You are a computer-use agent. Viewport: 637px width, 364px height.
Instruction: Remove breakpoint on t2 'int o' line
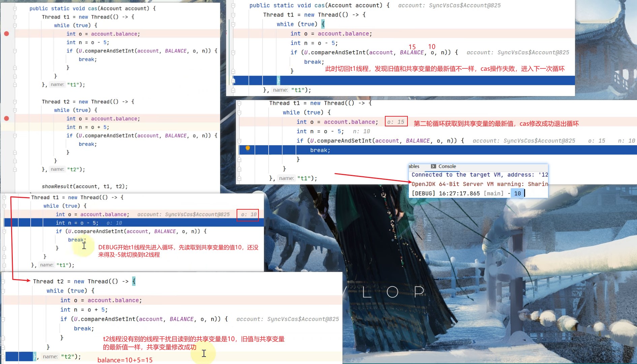point(6,118)
